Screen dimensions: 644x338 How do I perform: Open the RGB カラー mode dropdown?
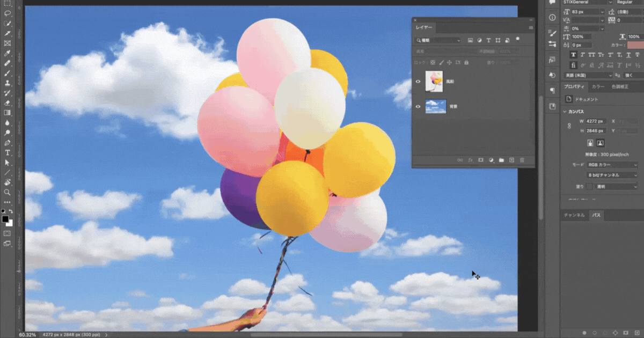click(x=612, y=165)
